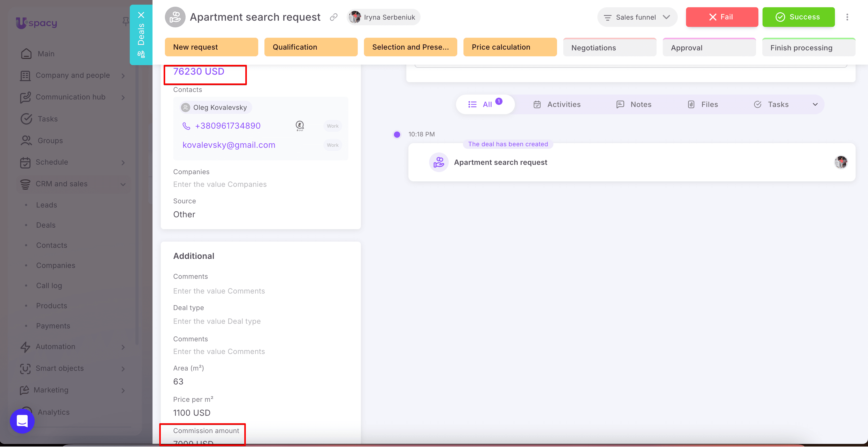The height and width of the screenshot is (447, 868).
Task: Click the 76230 USD deal amount
Action: pos(199,71)
